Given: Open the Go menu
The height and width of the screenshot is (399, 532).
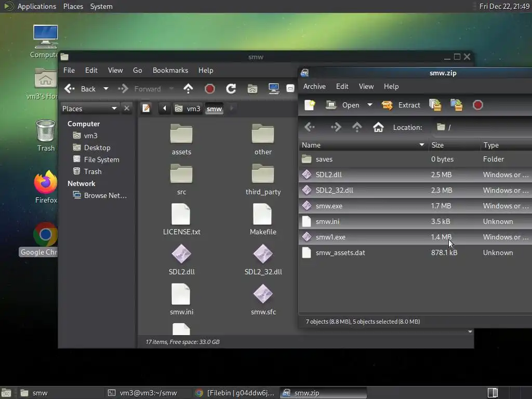Looking at the screenshot, I should pos(137,70).
